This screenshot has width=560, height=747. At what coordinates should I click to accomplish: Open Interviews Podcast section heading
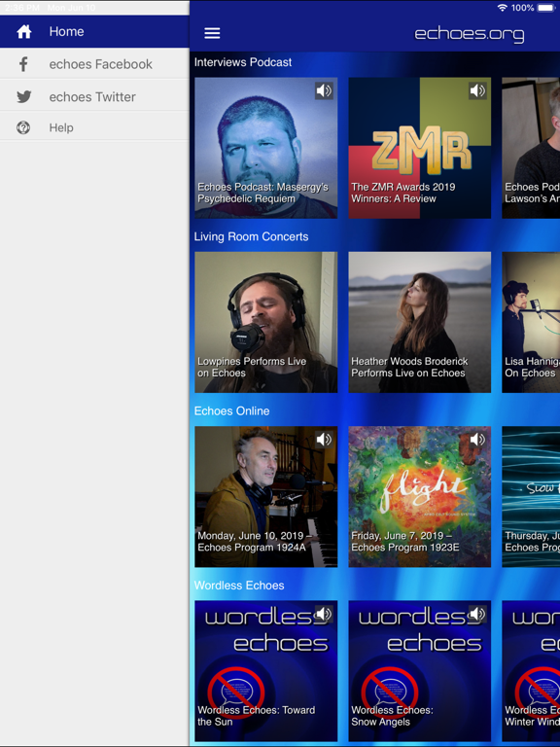pos(243,62)
